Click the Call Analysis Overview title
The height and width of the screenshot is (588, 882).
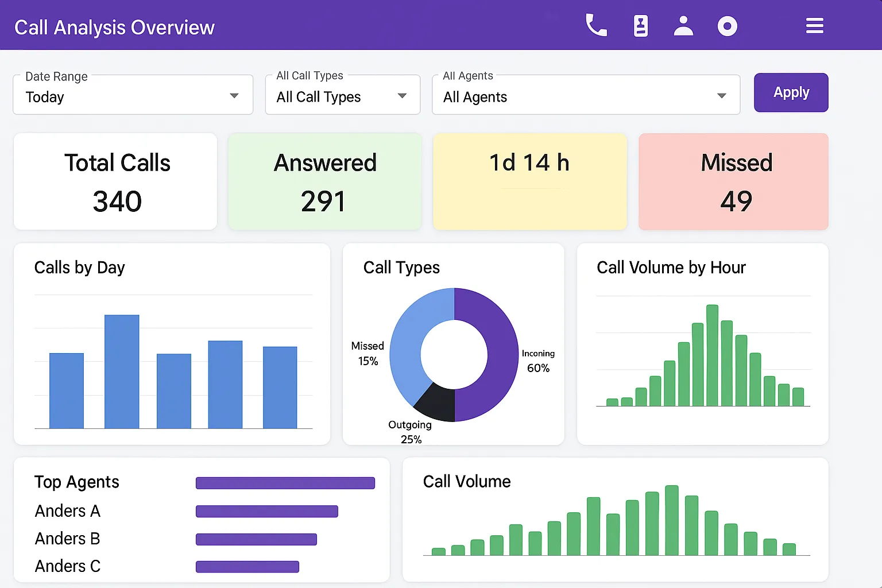click(x=114, y=26)
